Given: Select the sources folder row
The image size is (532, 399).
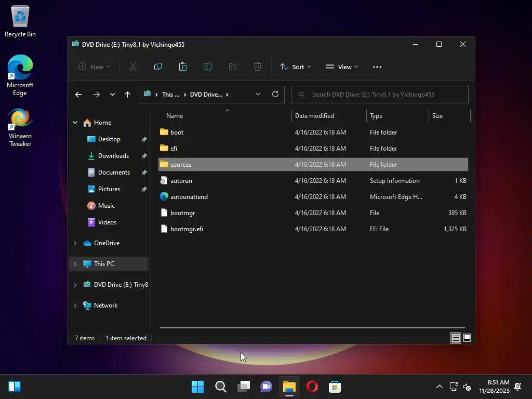Looking at the screenshot, I should [x=313, y=165].
